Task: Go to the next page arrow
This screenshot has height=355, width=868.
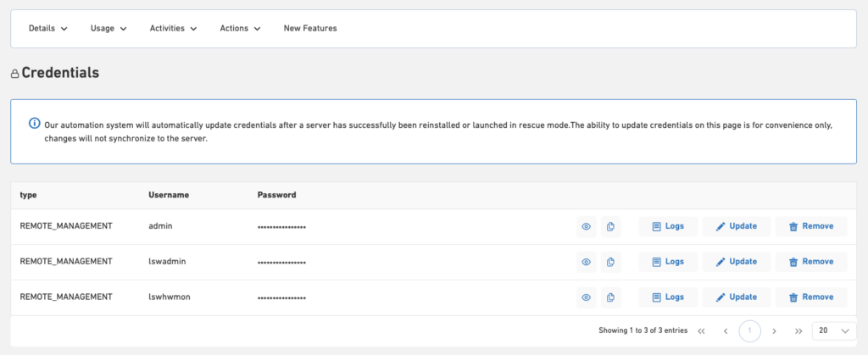Action: (x=774, y=330)
